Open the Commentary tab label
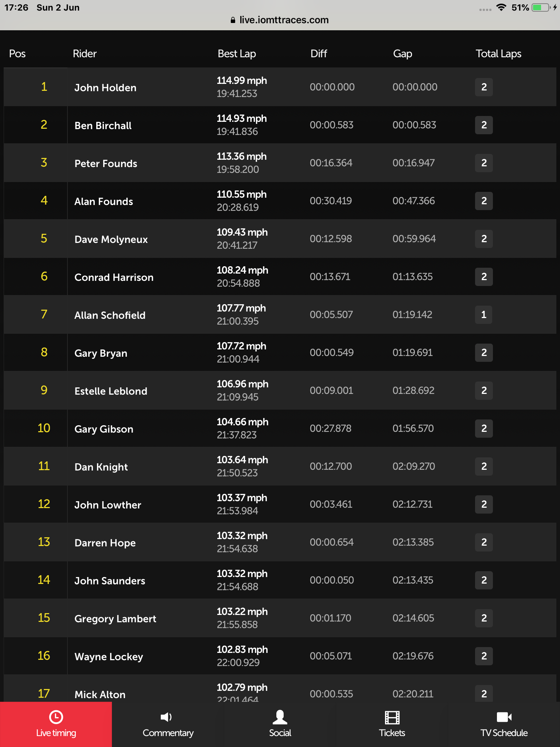 point(168,733)
